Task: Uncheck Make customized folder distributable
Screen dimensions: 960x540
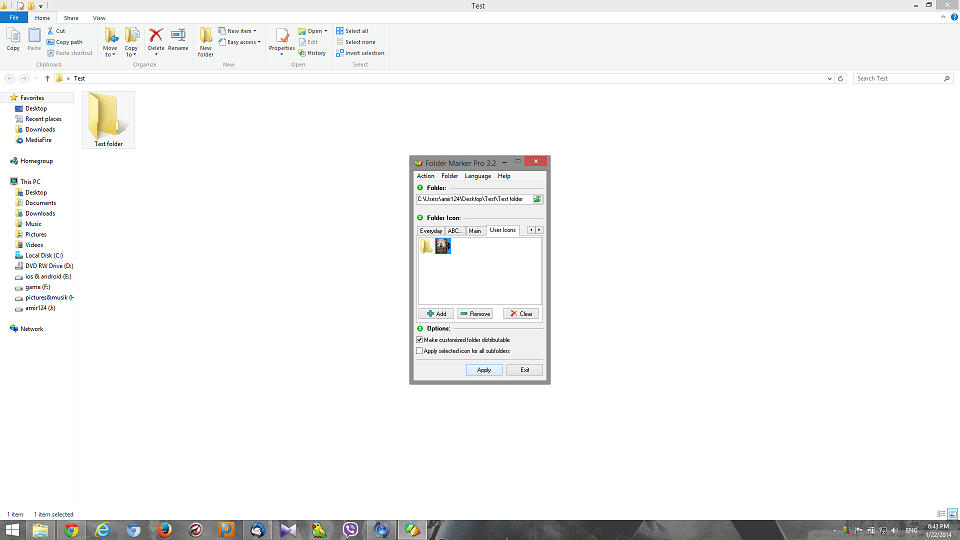Action: click(420, 340)
